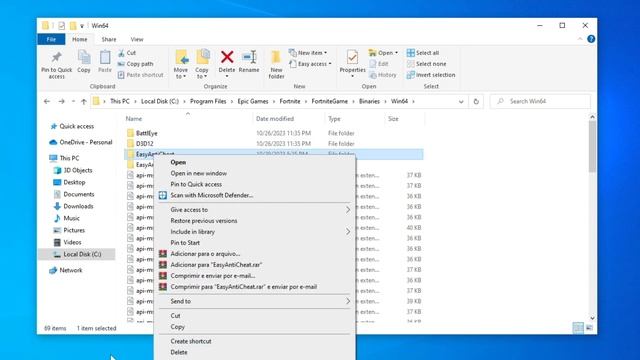Click the Help question mark icon

point(591,39)
